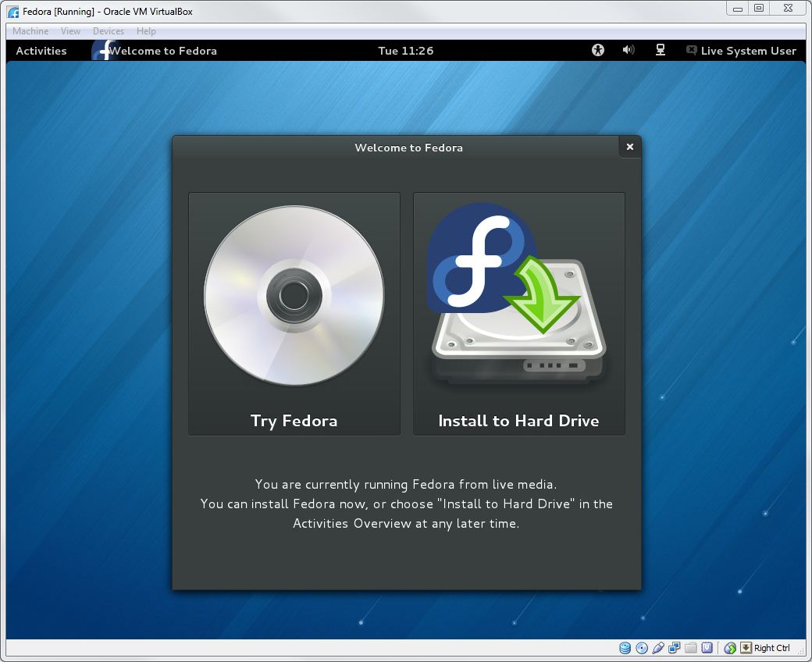Click the Right Ctrl host key label

coord(772,648)
